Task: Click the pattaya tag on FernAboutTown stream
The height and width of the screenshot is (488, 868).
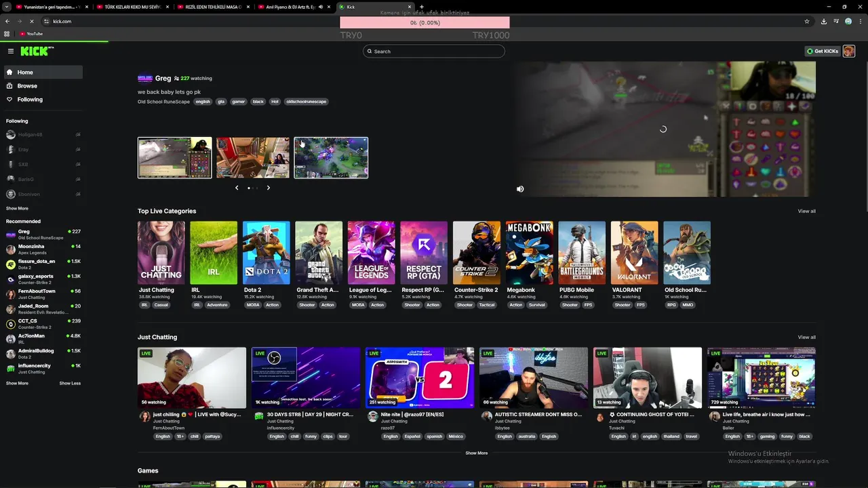Action: (x=212, y=436)
